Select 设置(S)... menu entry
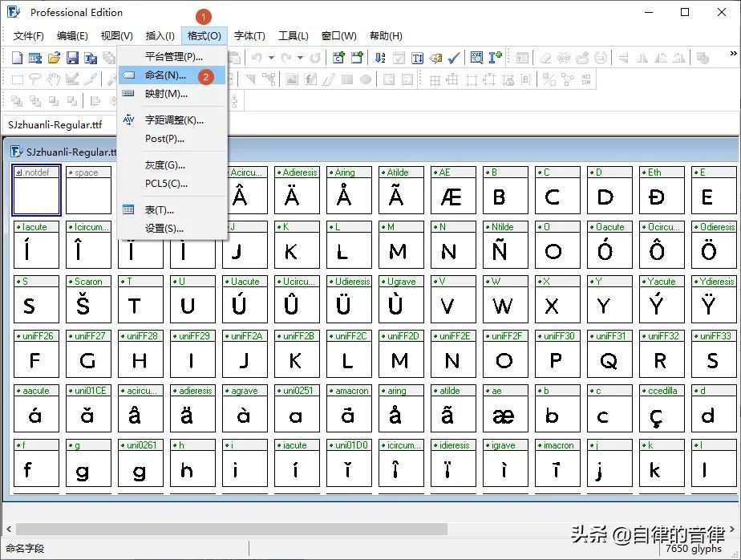This screenshot has height=560, width=741. click(x=164, y=229)
